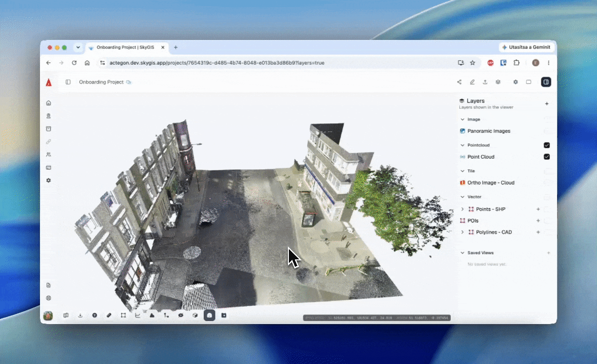Viewport: 597px width, 364px height.
Task: Select the Onboarding Project browser tab
Action: click(125, 48)
